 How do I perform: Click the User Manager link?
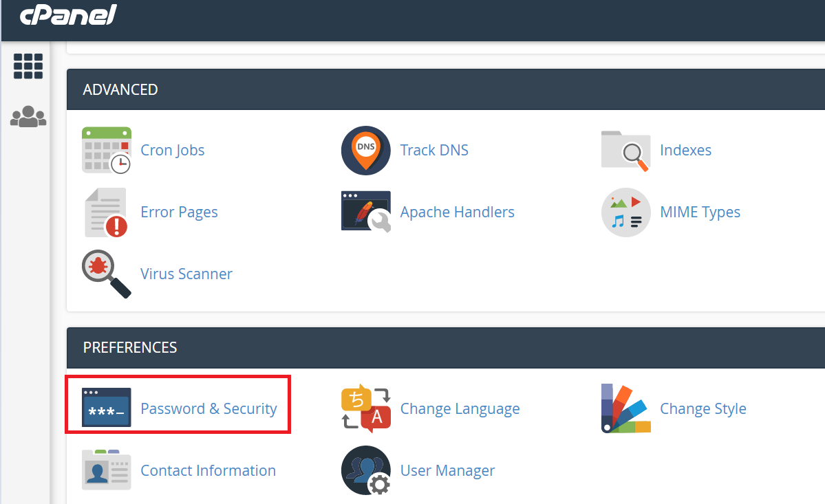447,470
